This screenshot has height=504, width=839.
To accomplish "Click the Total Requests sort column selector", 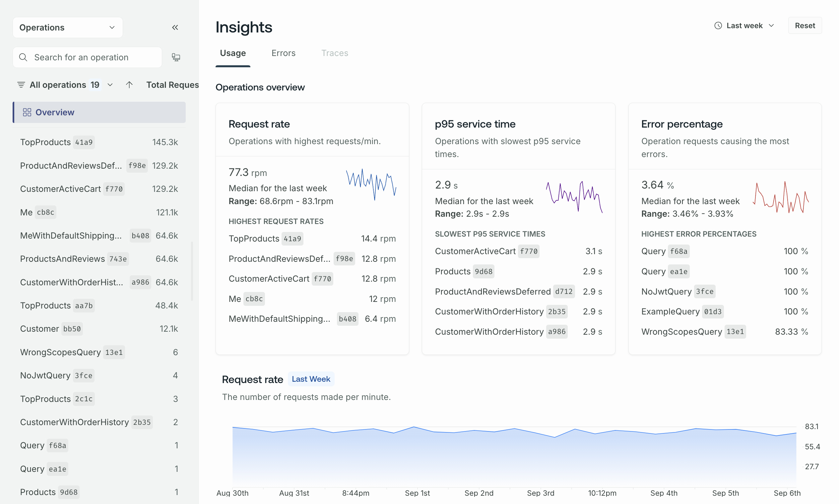I will [172, 84].
